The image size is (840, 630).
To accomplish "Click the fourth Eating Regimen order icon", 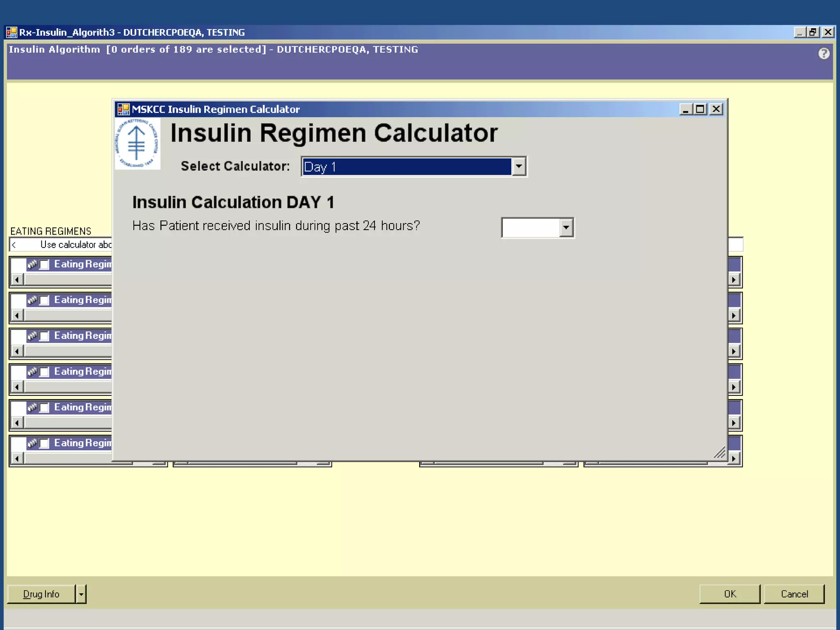I will click(x=32, y=371).
